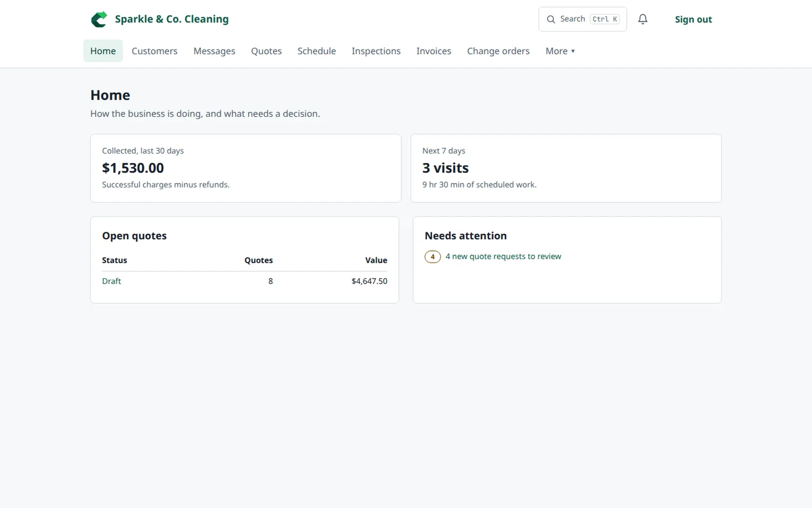Navigate to the Inspections tab
The height and width of the screenshot is (508, 812).
(x=376, y=51)
